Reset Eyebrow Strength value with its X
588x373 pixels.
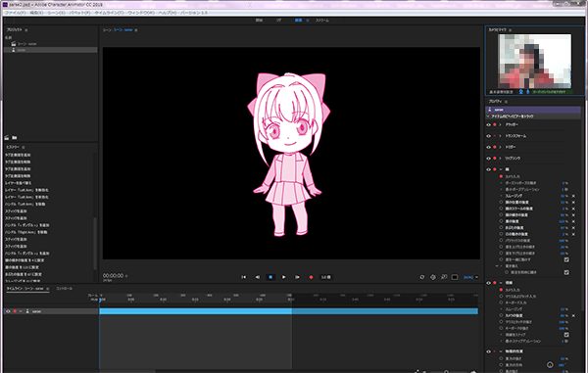[573, 221]
